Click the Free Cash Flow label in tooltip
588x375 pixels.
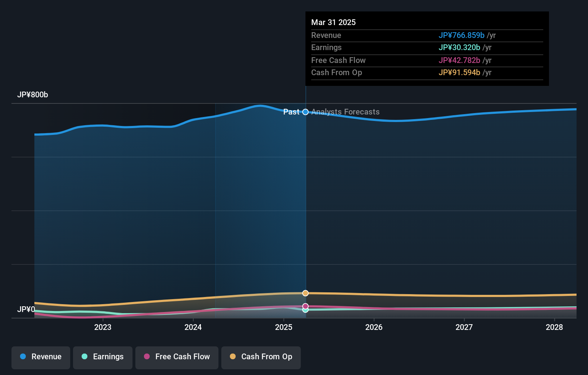pyautogui.click(x=338, y=60)
